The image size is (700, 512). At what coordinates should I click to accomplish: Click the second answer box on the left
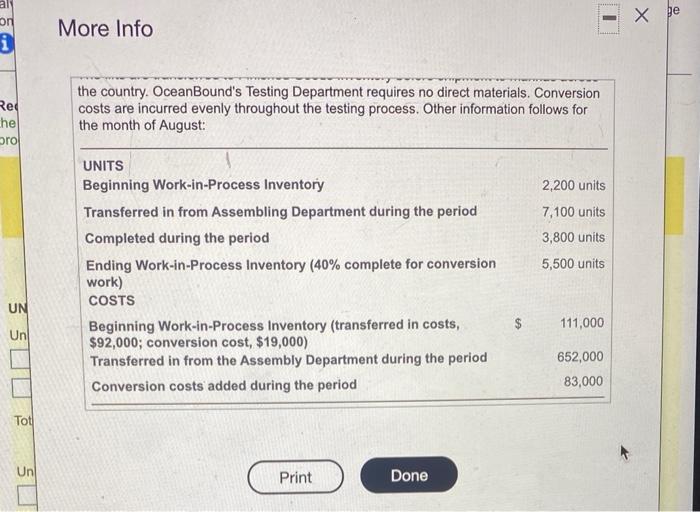click(22, 385)
